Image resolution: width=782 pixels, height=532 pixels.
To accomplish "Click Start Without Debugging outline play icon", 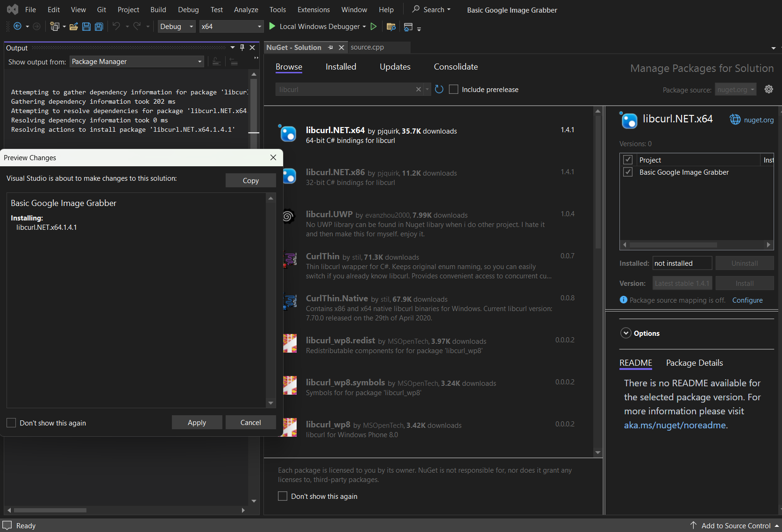I will tap(373, 27).
